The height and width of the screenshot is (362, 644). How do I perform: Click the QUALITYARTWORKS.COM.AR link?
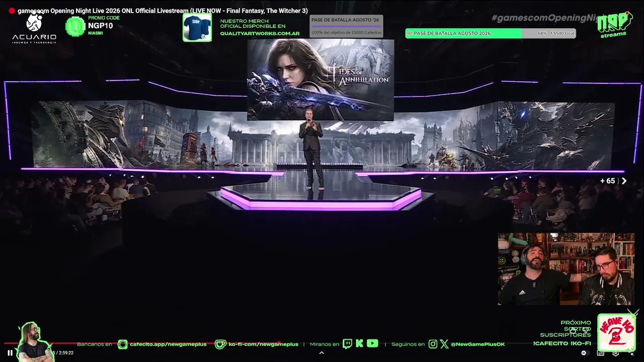(x=260, y=34)
